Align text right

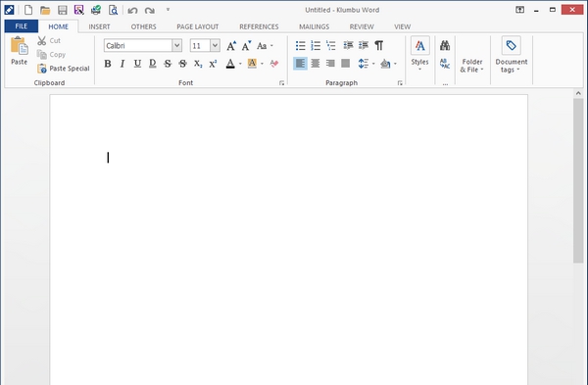330,64
